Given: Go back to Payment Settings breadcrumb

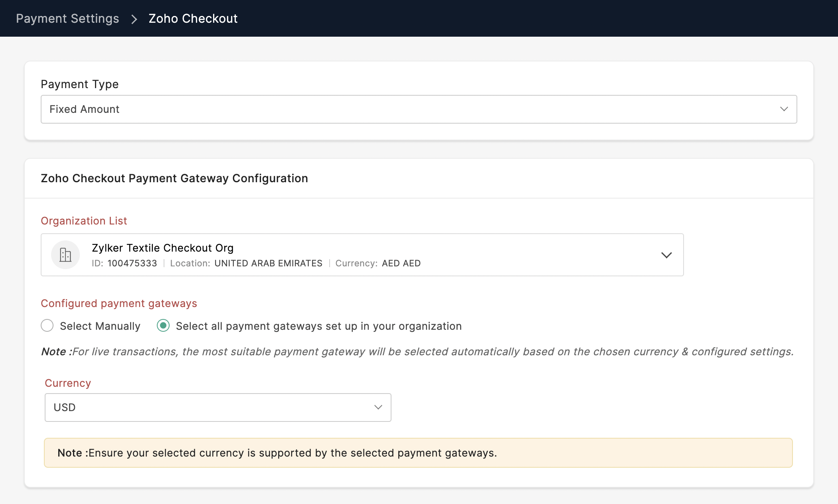Looking at the screenshot, I should [67, 19].
